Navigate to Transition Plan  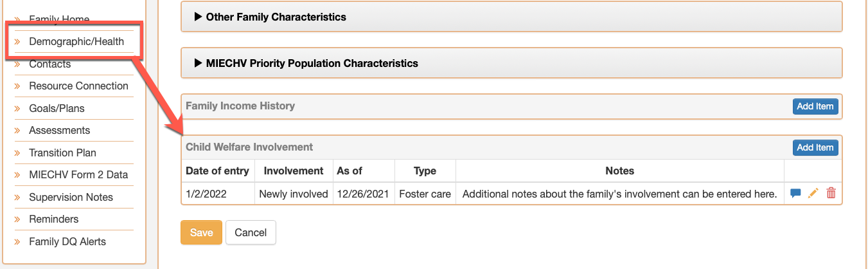pyautogui.click(x=62, y=153)
